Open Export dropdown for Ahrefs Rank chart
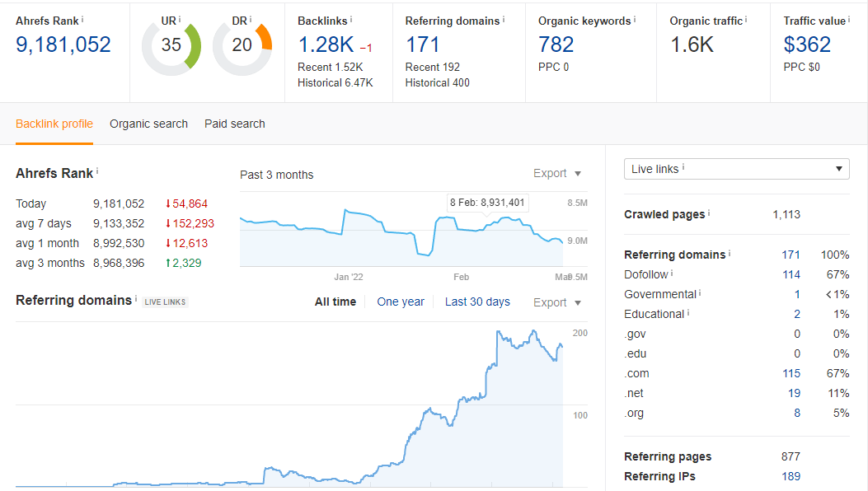Screen dimensions: 868x491 pyautogui.click(x=557, y=173)
